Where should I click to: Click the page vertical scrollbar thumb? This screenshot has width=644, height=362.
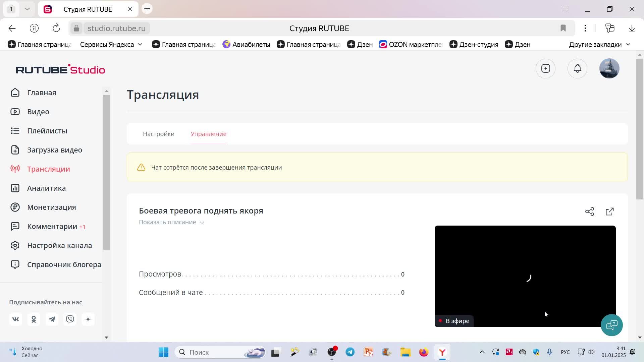tap(640, 129)
